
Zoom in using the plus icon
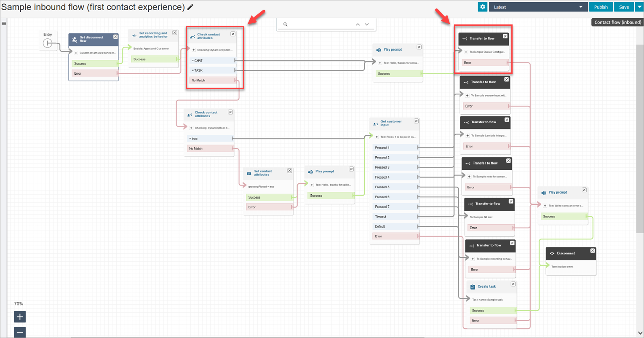pos(20,317)
